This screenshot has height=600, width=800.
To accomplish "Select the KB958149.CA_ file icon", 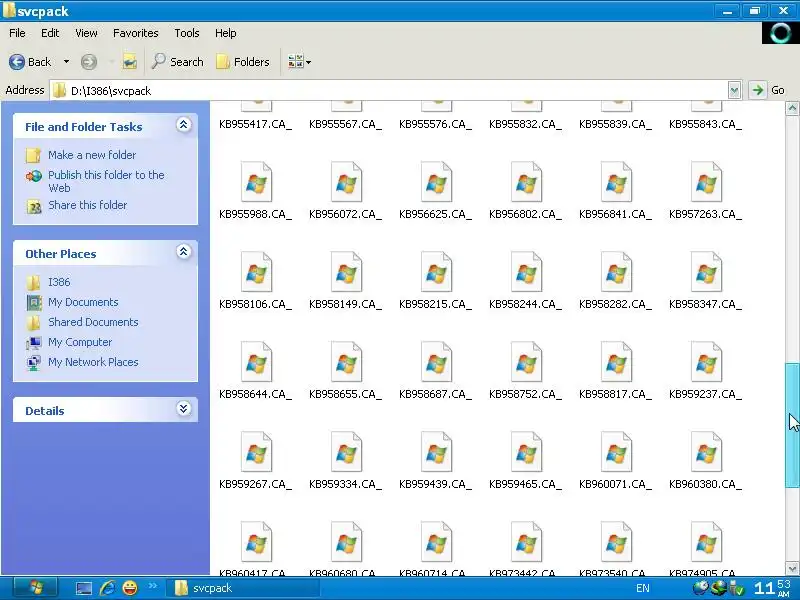I will pos(346,272).
